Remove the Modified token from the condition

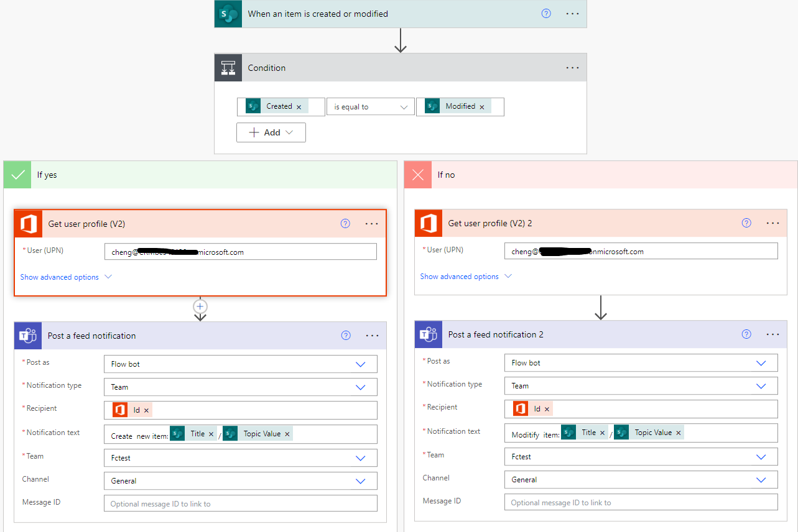483,106
